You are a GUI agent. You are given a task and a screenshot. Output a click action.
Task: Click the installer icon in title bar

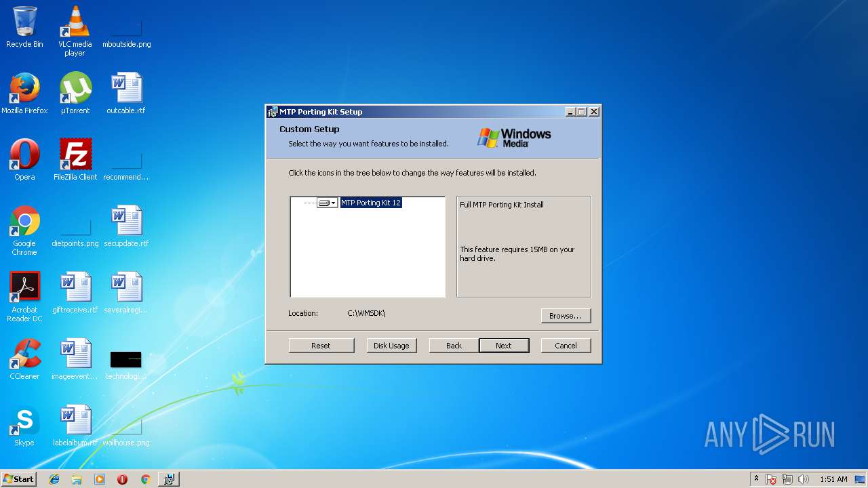(x=273, y=112)
